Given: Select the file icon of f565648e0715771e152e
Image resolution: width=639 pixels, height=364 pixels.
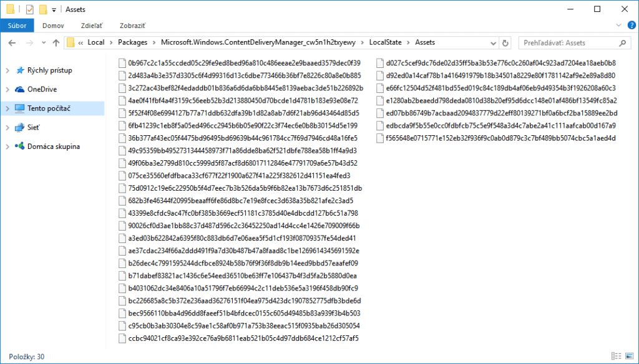Looking at the screenshot, I should click(x=380, y=138).
